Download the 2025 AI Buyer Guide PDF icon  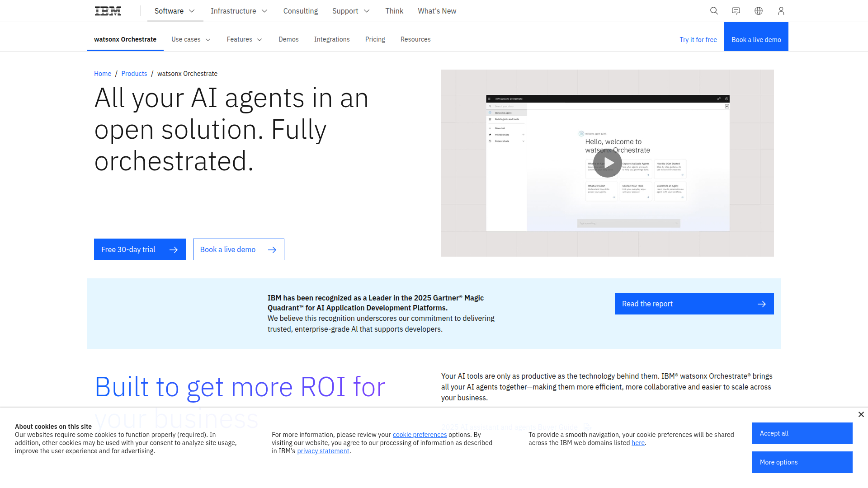(x=587, y=427)
